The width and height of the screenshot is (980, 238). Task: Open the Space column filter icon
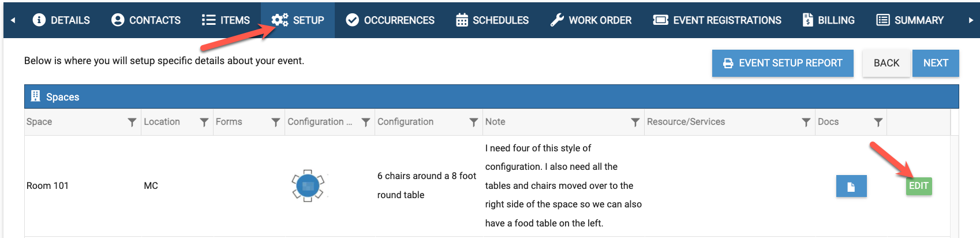coord(132,122)
